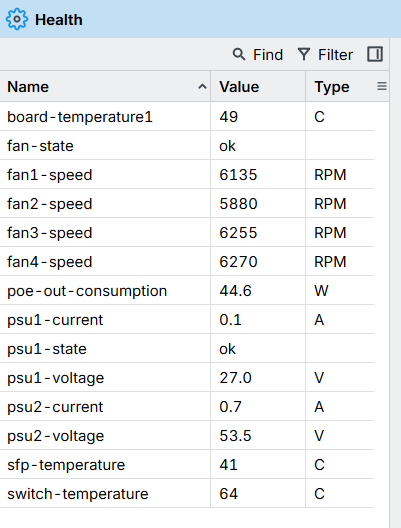Viewport: 401px width, 528px height.
Task: Select the psu1-voltage row
Action: pos(187,378)
